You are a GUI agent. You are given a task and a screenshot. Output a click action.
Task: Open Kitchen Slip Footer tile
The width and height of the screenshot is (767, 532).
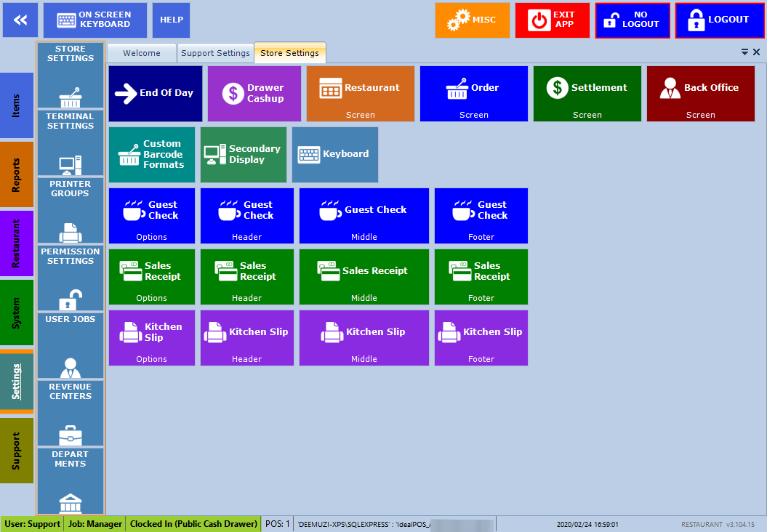481,338
